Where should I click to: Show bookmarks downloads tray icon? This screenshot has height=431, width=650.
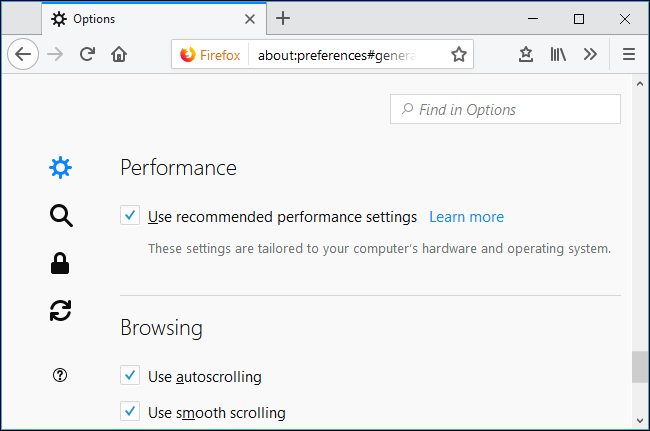526,55
